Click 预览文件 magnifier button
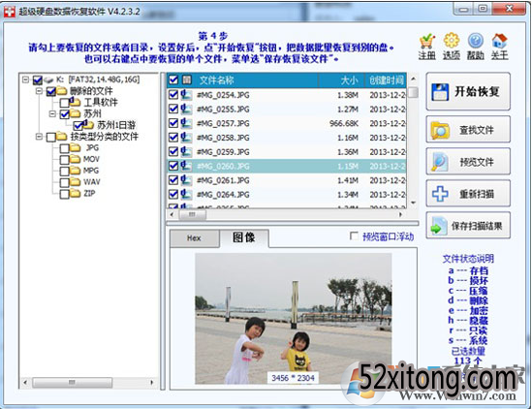The width and height of the screenshot is (532, 409). (468, 162)
